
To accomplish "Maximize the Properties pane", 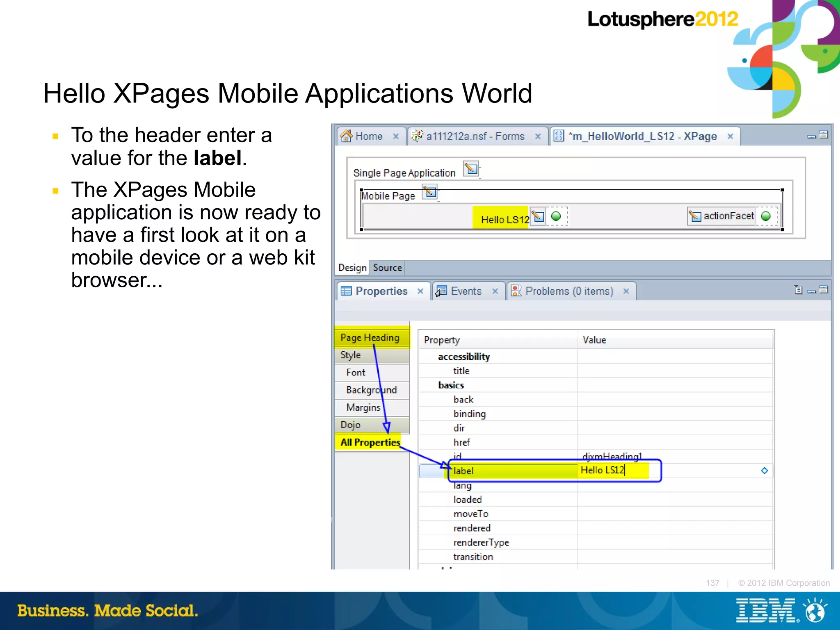I will coord(823,290).
